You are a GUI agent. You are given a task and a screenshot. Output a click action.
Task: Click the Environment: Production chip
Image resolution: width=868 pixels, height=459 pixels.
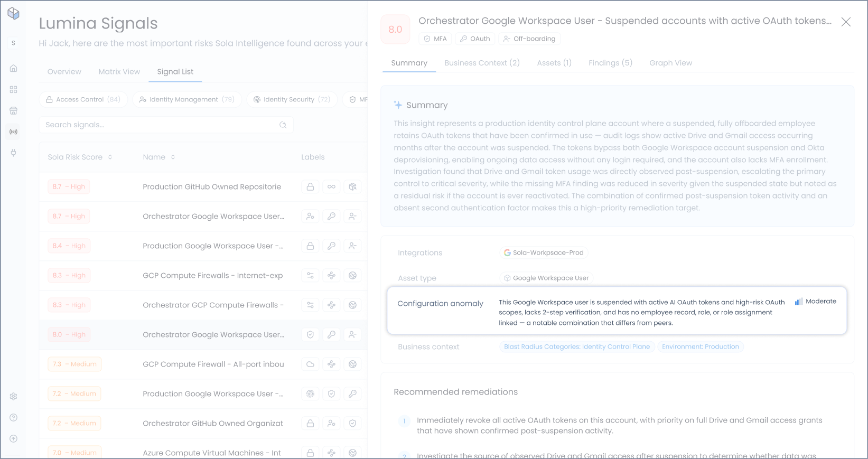701,346
